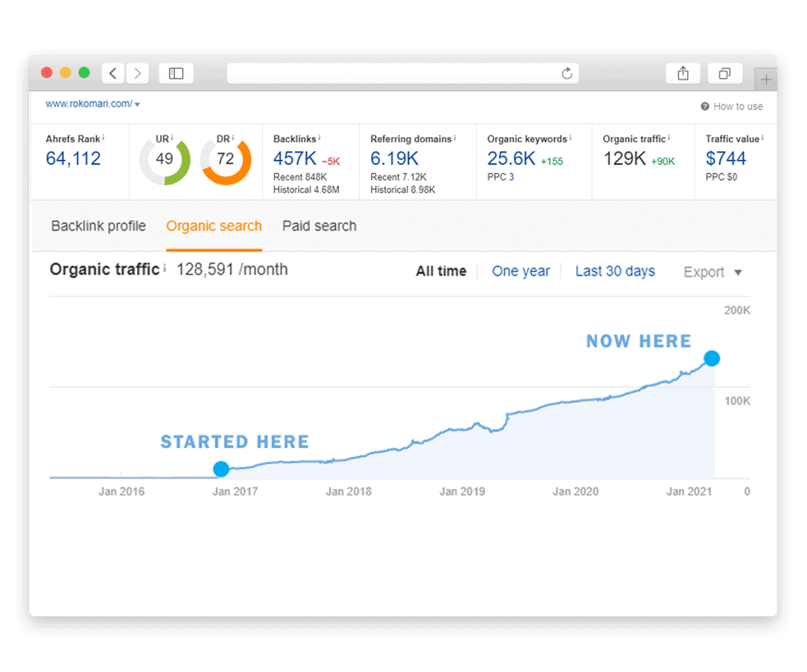This screenshot has width=807, height=672.
Task: Toggle the sidebar panel icon
Action: (x=176, y=73)
